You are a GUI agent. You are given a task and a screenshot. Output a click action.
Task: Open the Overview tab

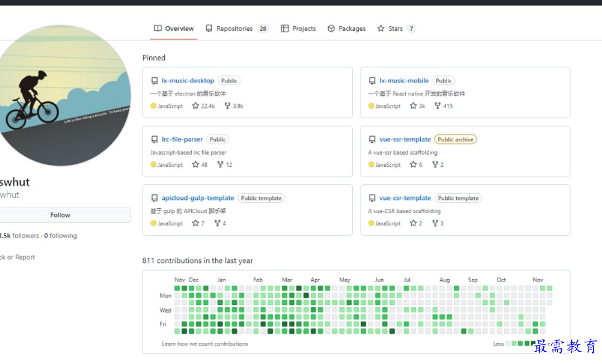click(174, 28)
